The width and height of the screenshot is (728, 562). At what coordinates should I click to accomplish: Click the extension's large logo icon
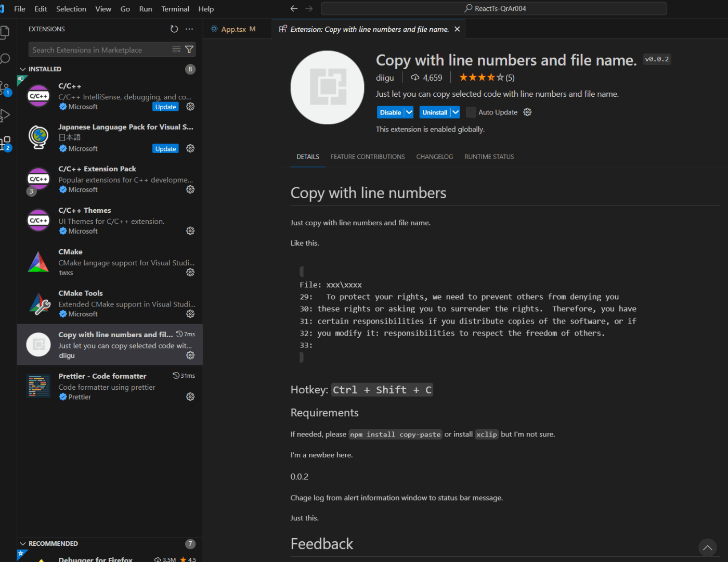tap(328, 87)
